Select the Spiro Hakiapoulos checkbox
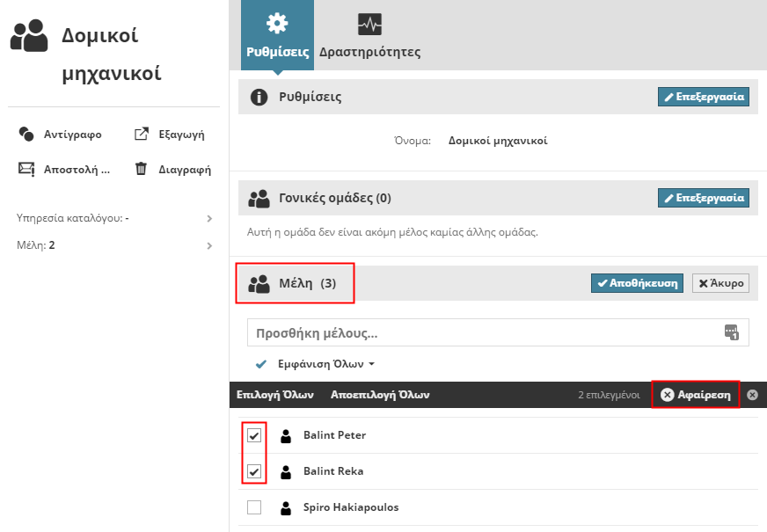The width and height of the screenshot is (767, 532). (x=254, y=507)
